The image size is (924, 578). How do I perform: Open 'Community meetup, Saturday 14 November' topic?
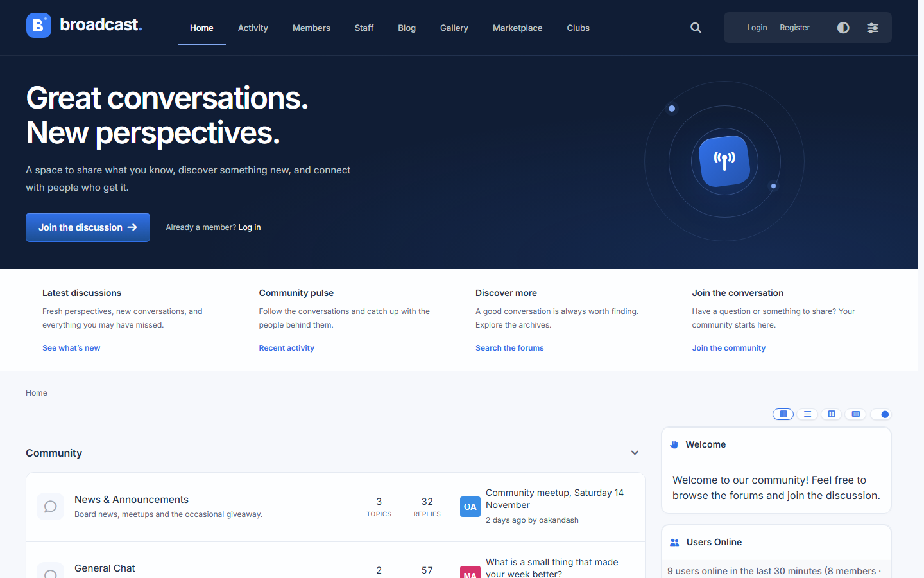(x=554, y=499)
